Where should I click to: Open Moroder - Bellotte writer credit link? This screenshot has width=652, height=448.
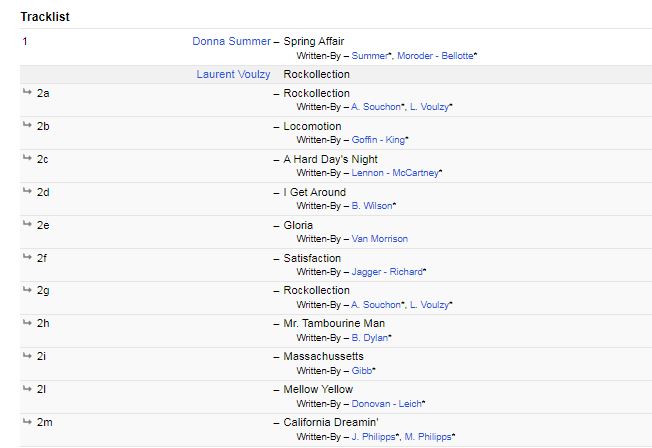(x=435, y=56)
